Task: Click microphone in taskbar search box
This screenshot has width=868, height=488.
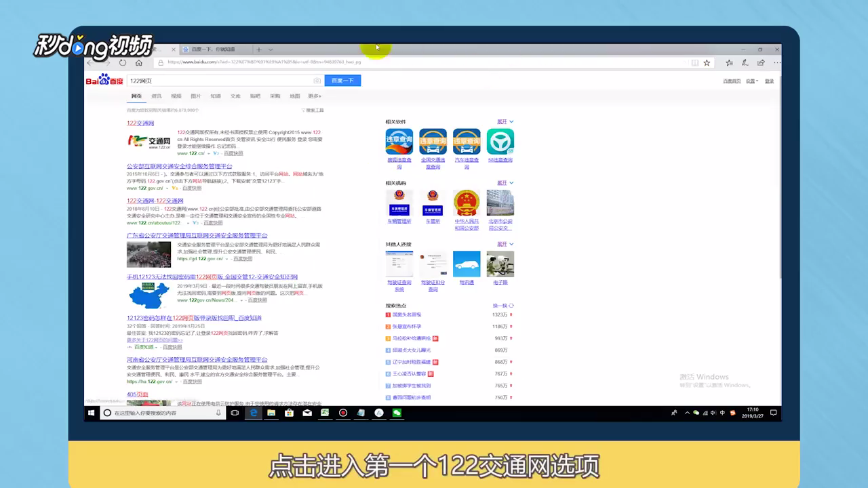Action: [x=218, y=413]
